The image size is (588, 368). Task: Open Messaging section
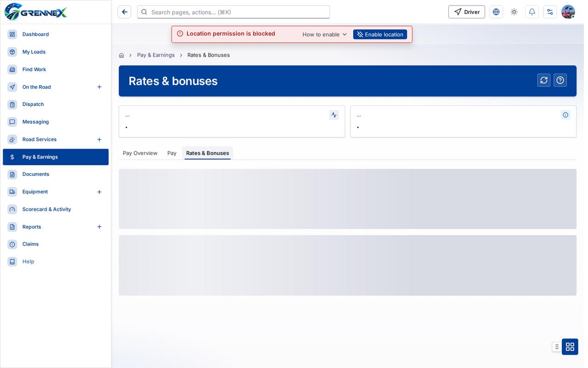pyautogui.click(x=56, y=122)
